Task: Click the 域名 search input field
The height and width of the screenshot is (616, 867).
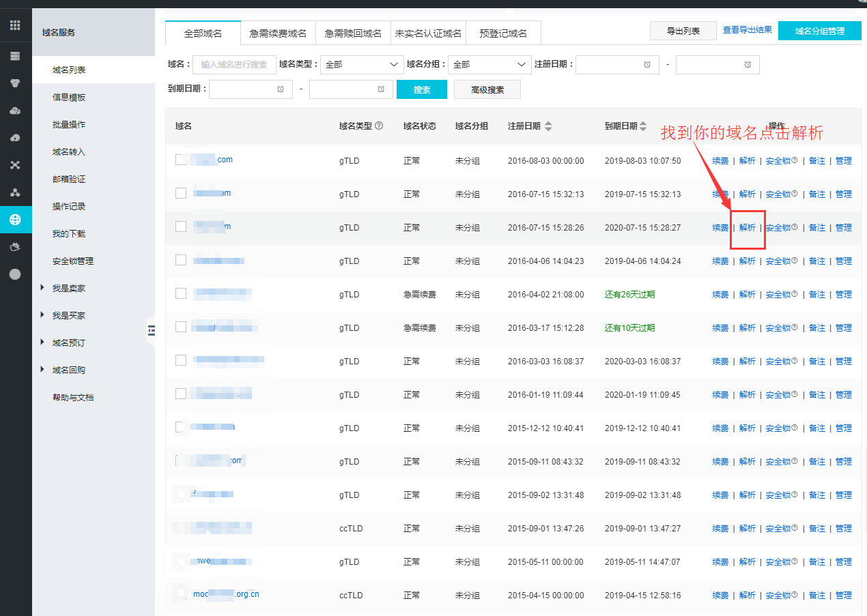Action: pyautogui.click(x=234, y=64)
